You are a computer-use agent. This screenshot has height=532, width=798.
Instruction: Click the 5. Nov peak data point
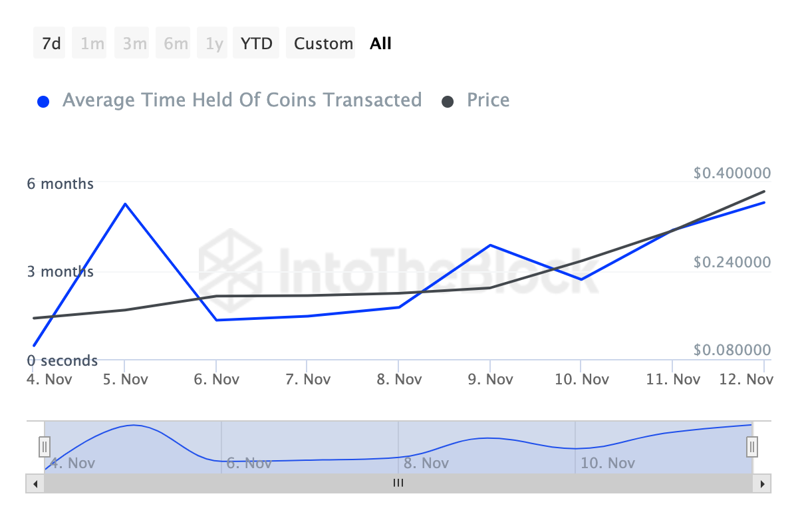coord(125,203)
